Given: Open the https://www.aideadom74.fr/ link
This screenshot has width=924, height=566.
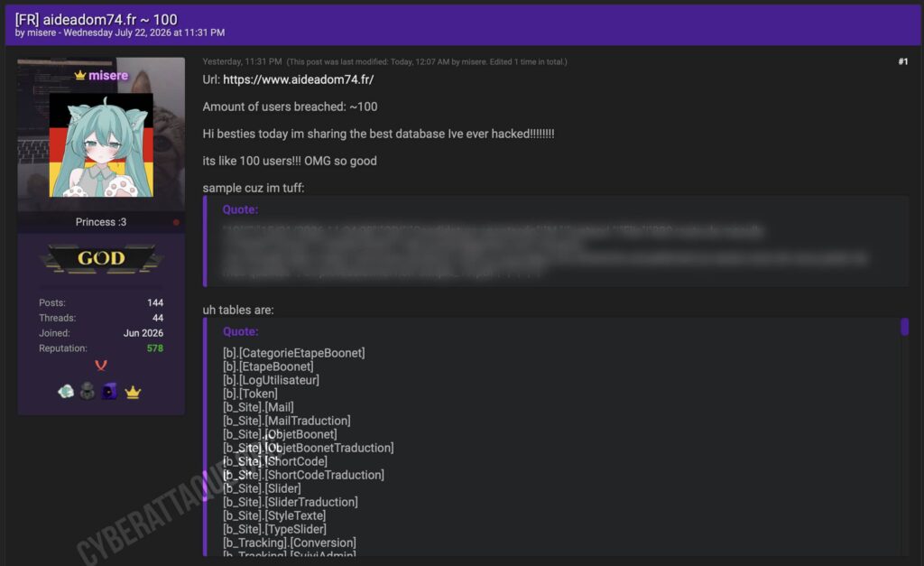Looking at the screenshot, I should pos(298,79).
